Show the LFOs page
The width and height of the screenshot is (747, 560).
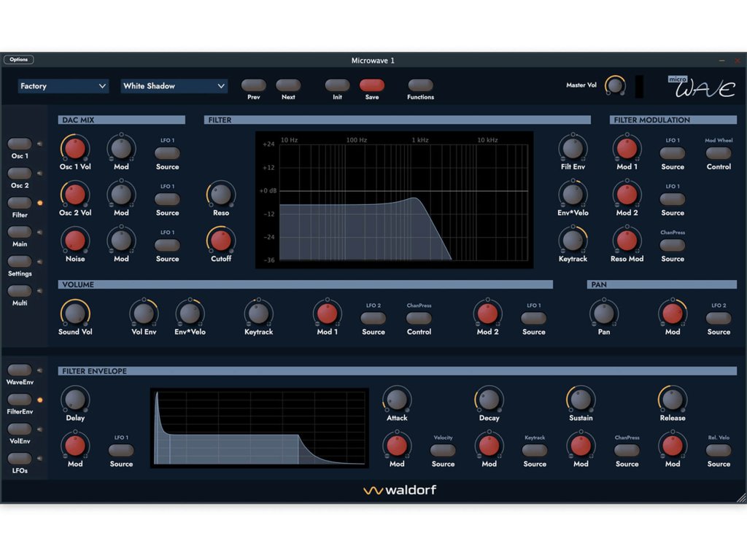coord(20,459)
